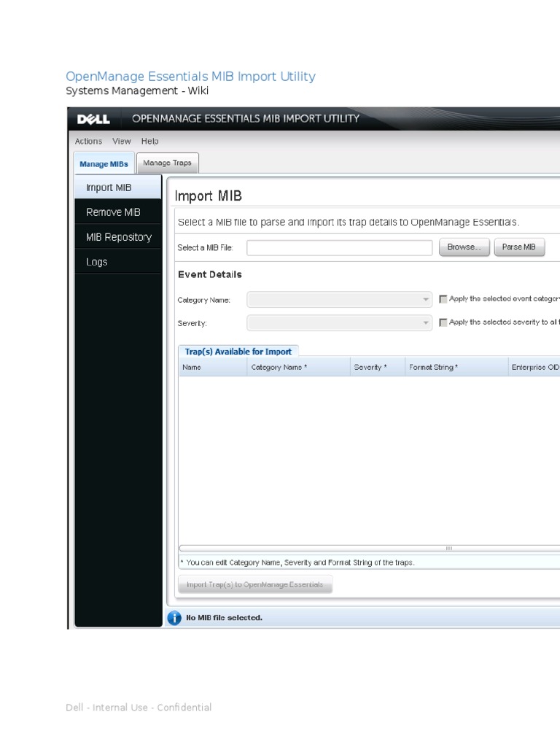Click the Parse MIB button

pos(519,247)
